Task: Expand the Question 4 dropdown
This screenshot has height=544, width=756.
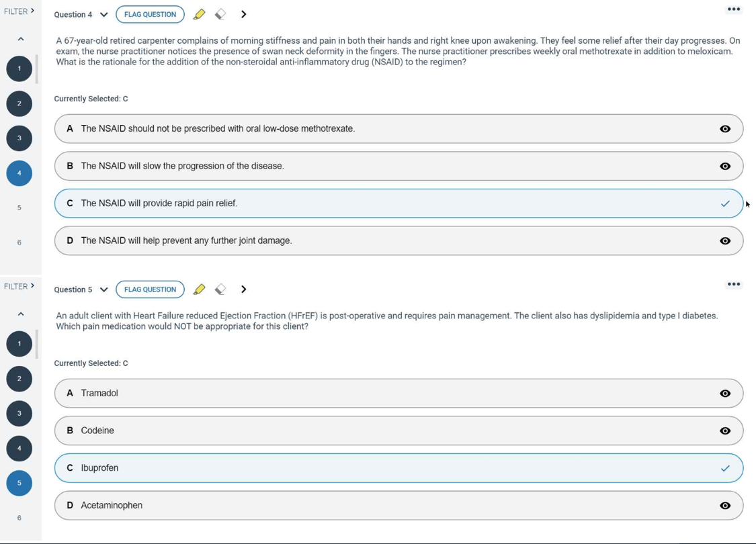Action: 103,15
